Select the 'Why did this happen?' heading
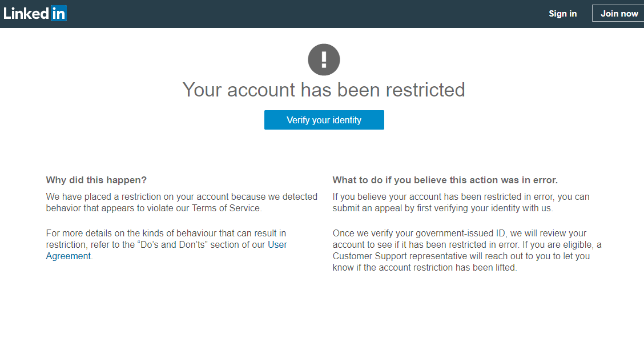The image size is (644, 338). pos(96,180)
